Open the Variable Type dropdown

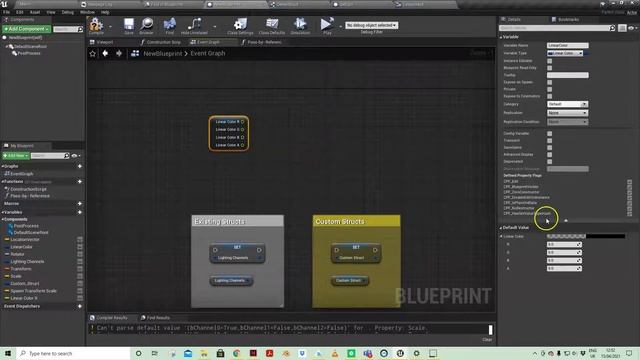tap(565, 53)
